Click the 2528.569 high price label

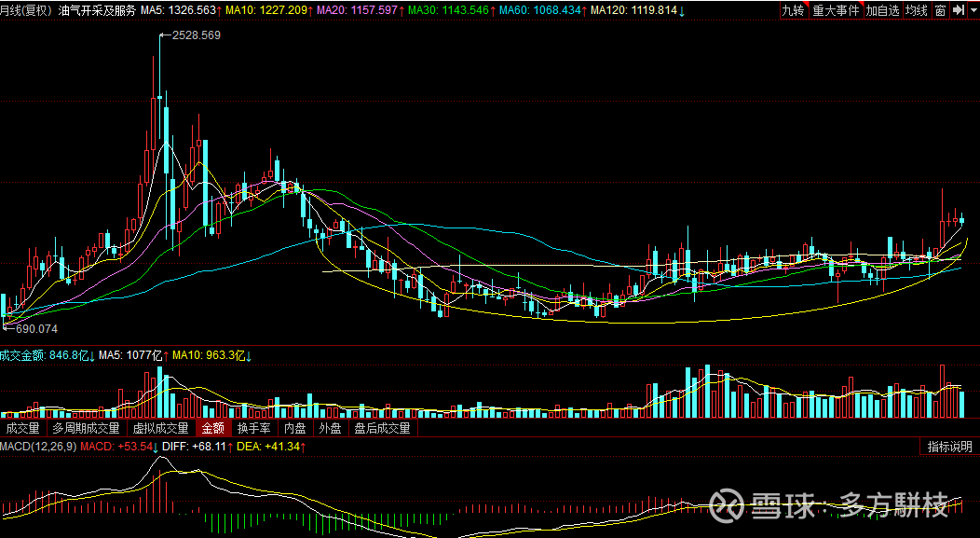coord(197,35)
